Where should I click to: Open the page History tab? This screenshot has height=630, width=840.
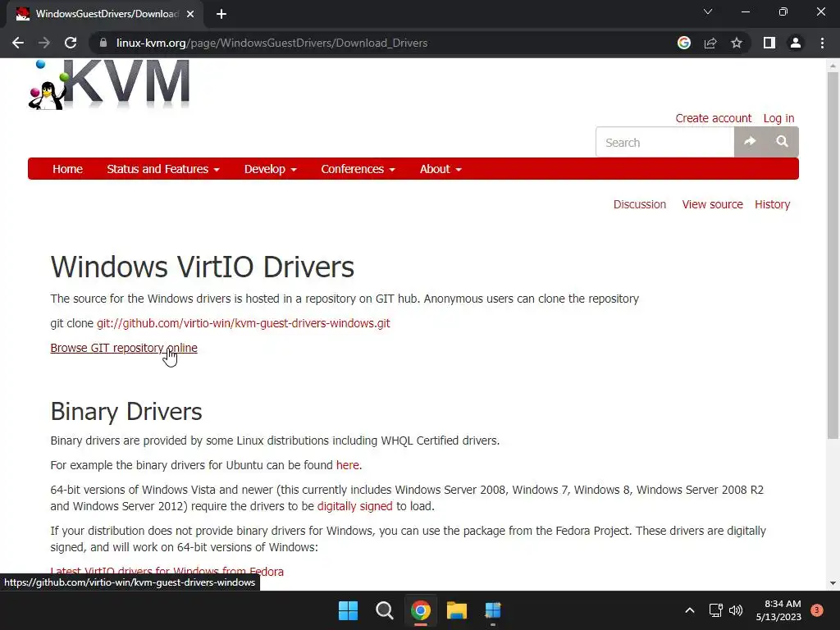point(772,204)
